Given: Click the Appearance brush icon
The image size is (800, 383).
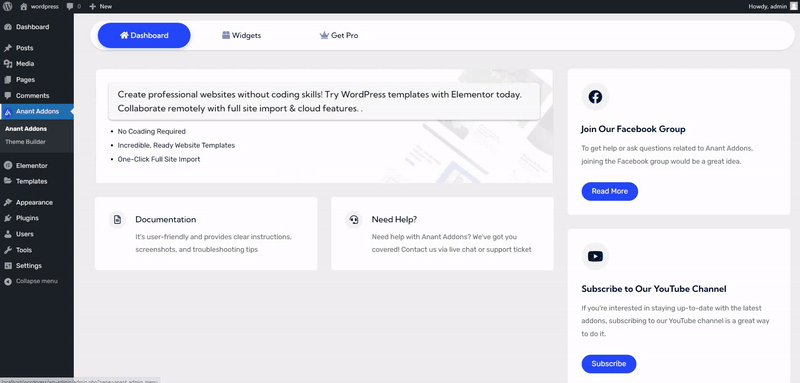Looking at the screenshot, I should 8,202.
